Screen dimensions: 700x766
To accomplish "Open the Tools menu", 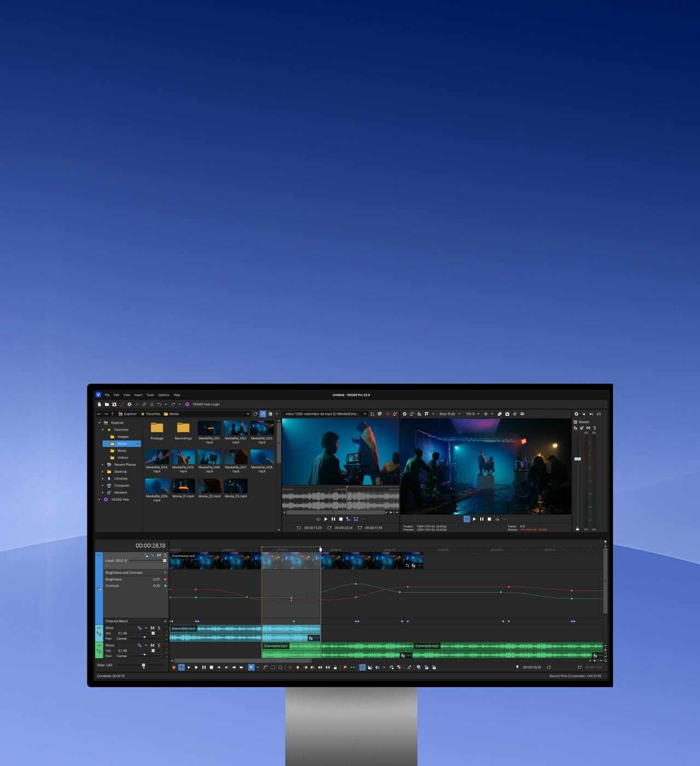I will [x=150, y=395].
